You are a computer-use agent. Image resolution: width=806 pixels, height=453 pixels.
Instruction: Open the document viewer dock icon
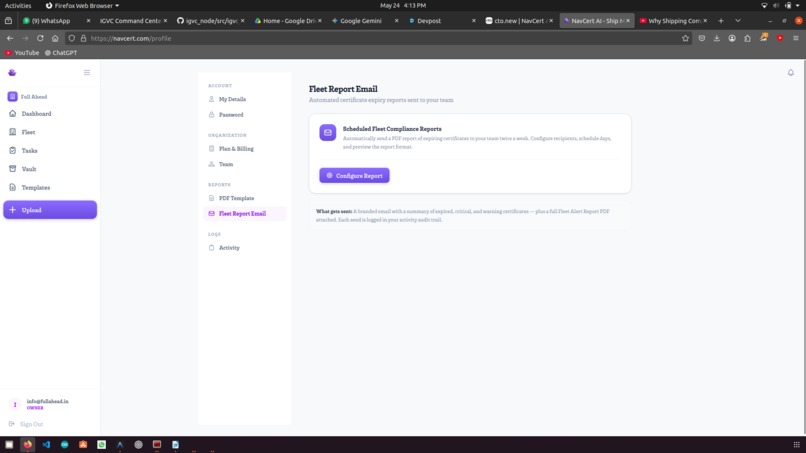[x=175, y=444]
